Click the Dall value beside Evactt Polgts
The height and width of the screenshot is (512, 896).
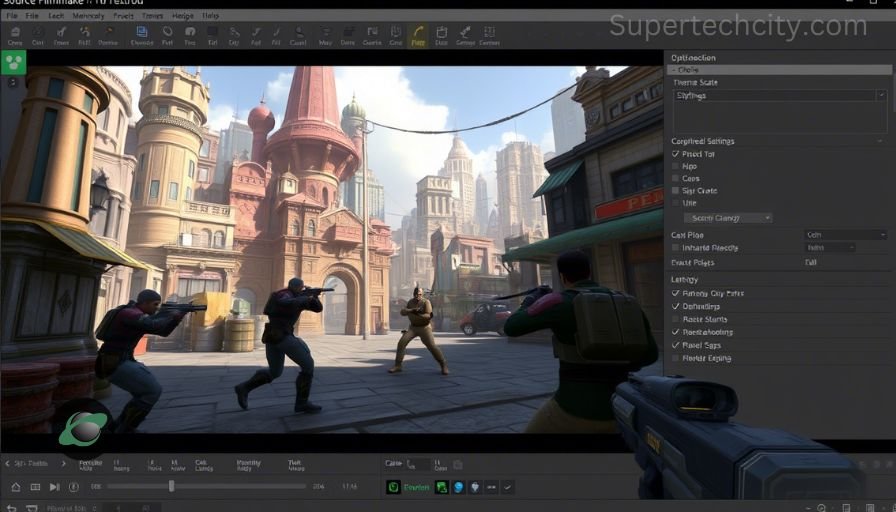[x=810, y=263]
